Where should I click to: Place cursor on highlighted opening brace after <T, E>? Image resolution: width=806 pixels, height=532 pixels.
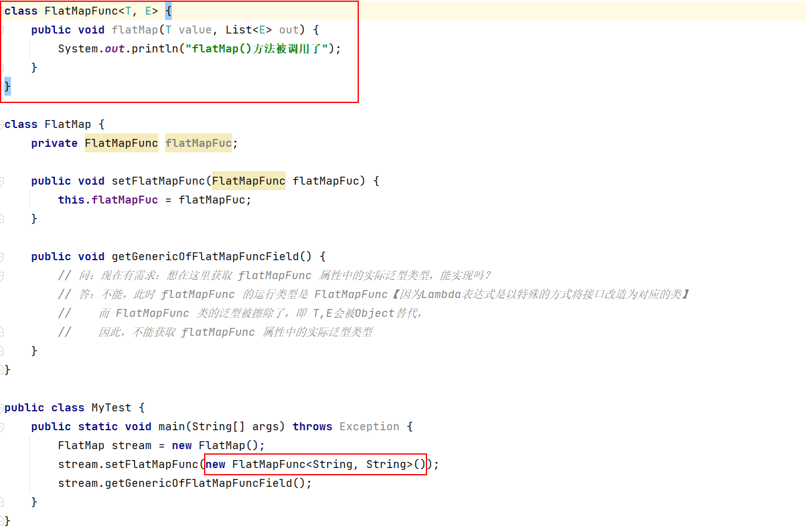pos(168,11)
